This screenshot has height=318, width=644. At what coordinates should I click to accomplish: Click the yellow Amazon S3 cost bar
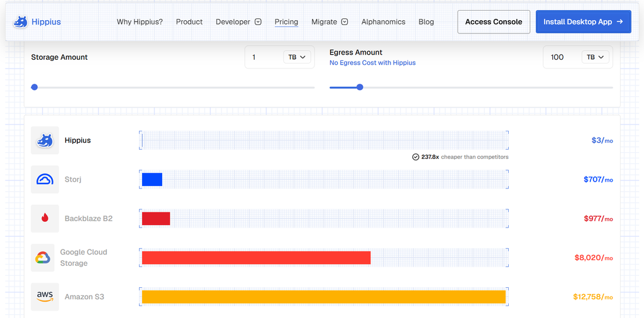pyautogui.click(x=324, y=297)
